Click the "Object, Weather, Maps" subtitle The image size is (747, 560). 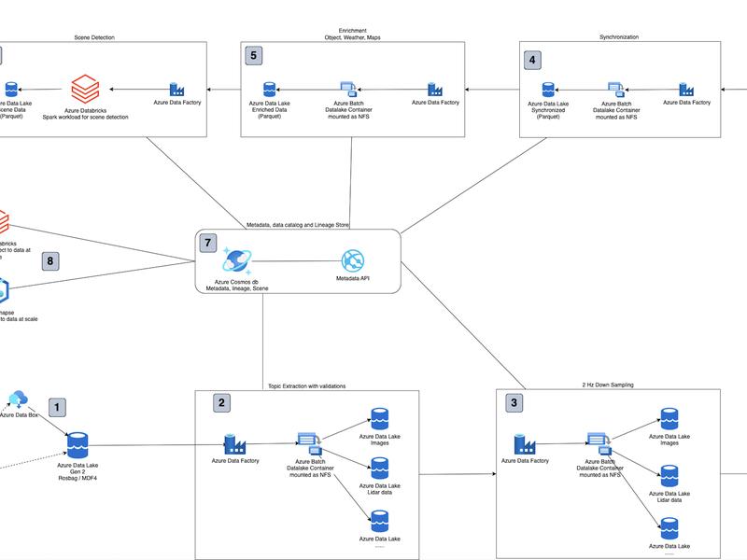[353, 37]
